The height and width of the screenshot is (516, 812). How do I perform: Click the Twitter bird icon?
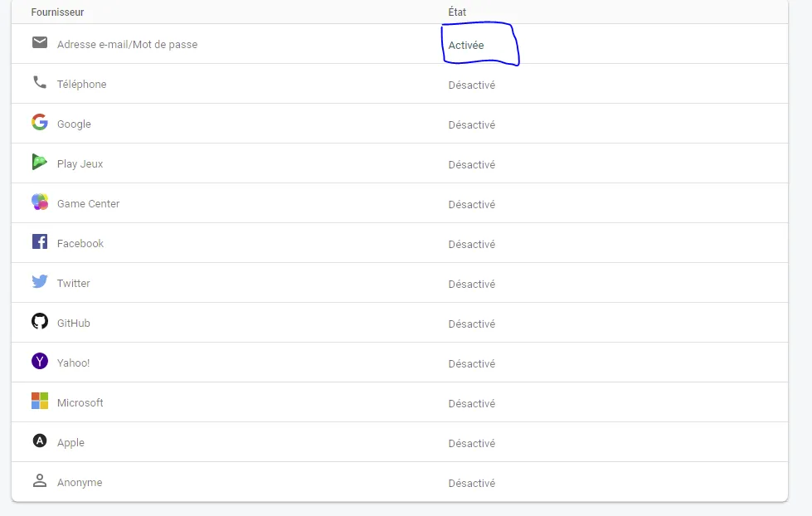(x=40, y=282)
